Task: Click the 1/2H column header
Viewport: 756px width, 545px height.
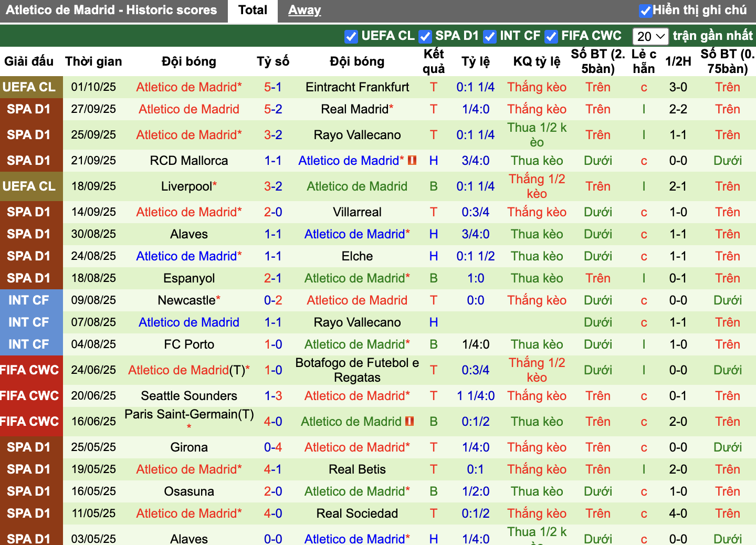Action: tap(678, 61)
